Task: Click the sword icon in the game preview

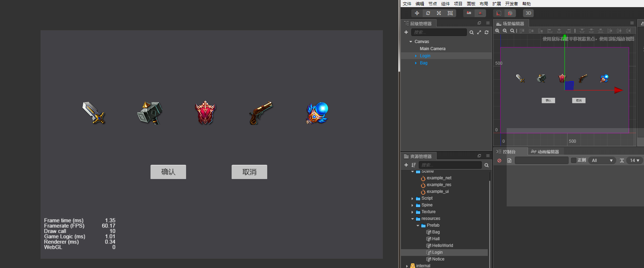Action: [x=94, y=113]
